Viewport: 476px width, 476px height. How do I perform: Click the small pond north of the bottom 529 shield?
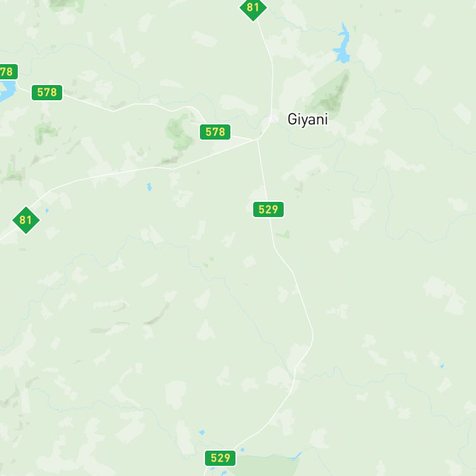pos(202,432)
